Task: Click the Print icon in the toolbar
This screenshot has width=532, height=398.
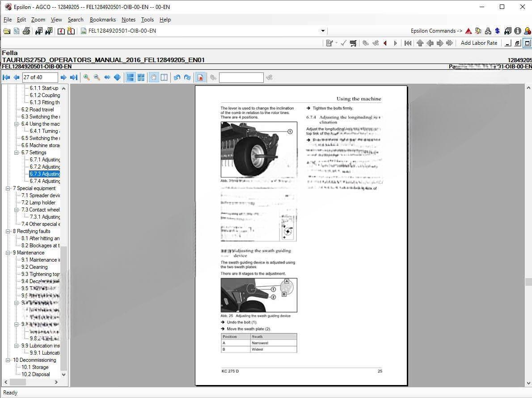Action: pos(26,31)
